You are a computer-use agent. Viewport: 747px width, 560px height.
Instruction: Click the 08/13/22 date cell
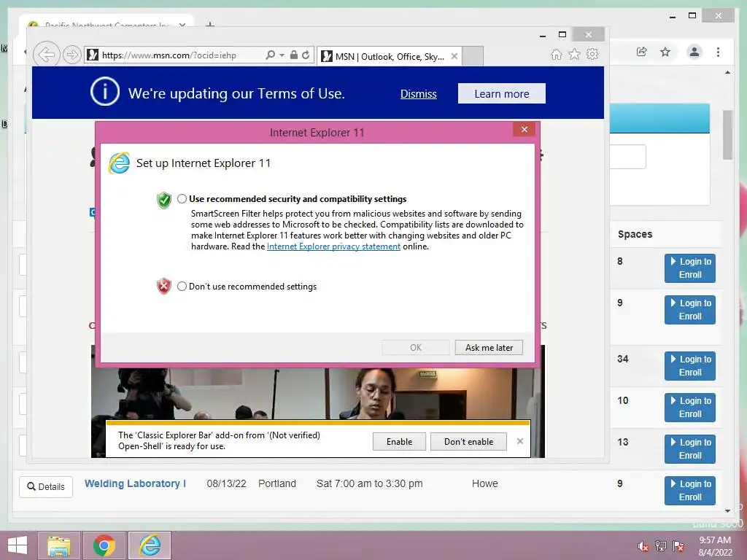click(226, 484)
